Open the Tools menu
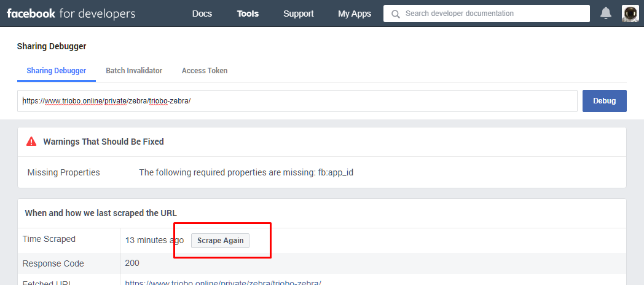Screen dimensions: 644x285 coord(248,14)
